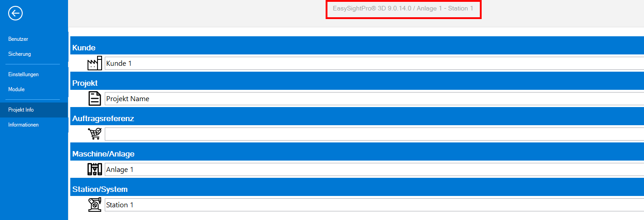Focus the Kunde 1 text field
644x220 pixels.
[x=372, y=64]
